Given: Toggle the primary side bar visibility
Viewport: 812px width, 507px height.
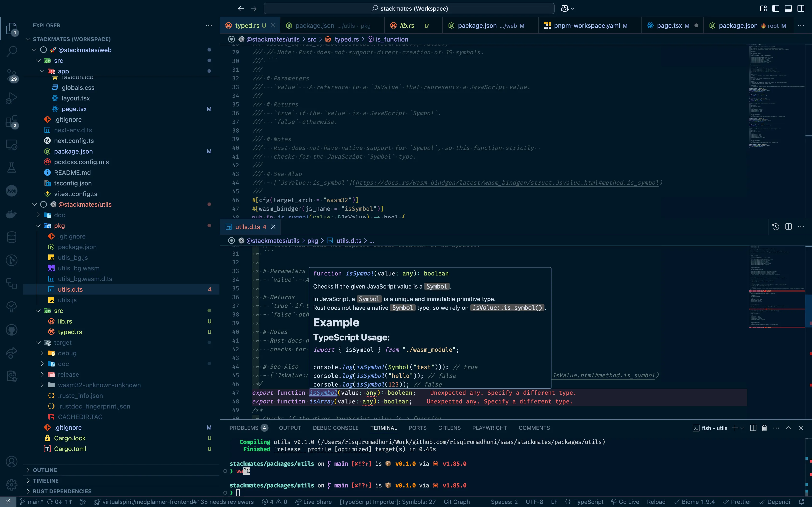Looking at the screenshot, I should click(776, 8).
